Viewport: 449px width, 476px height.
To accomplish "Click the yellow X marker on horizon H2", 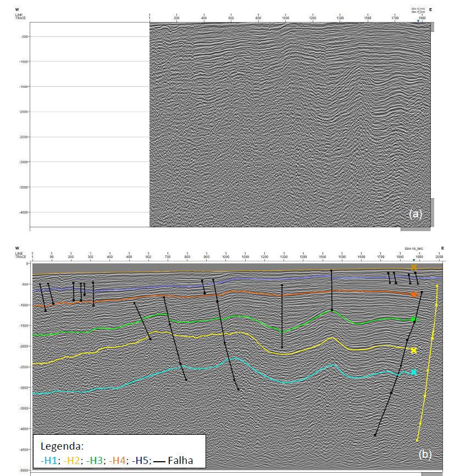I will coord(414,350).
